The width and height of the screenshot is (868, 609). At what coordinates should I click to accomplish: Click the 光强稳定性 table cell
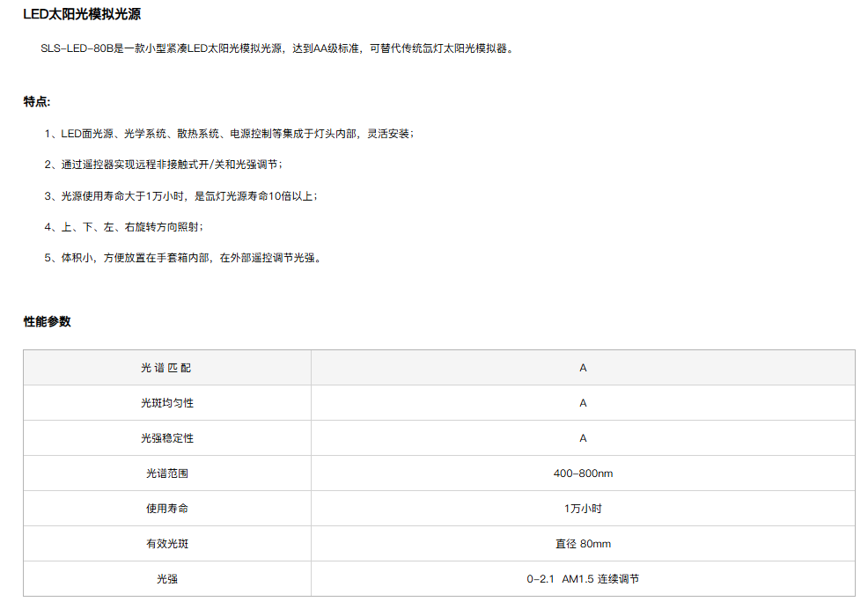click(167, 438)
